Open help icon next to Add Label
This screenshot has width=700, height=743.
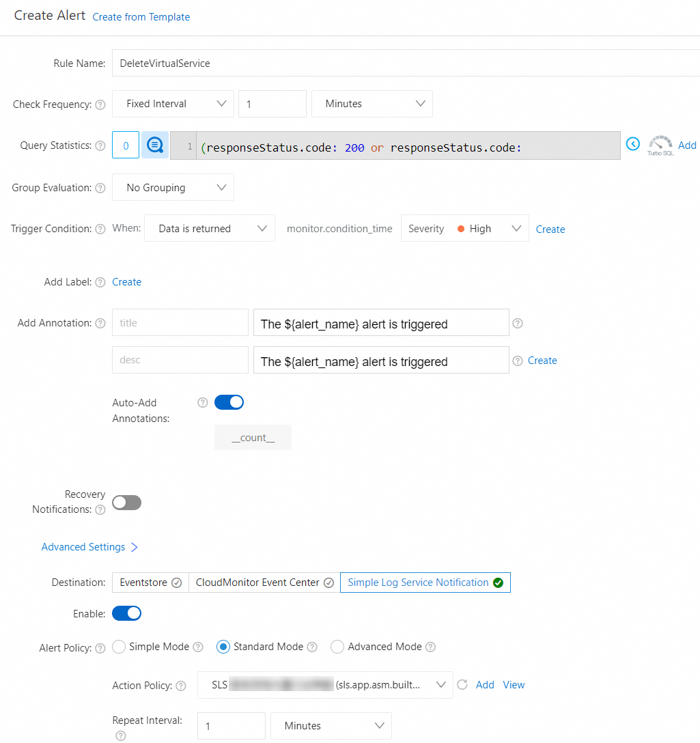pos(100,283)
